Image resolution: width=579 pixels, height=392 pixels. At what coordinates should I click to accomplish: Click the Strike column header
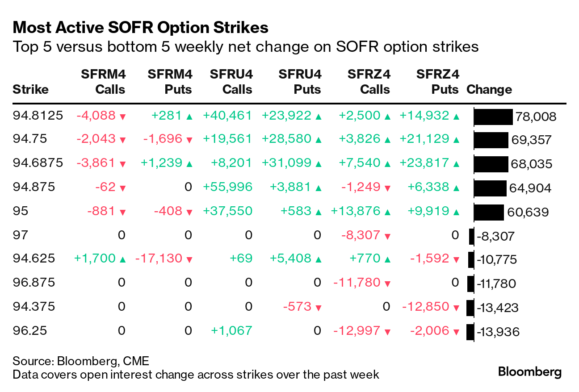pyautogui.click(x=30, y=89)
